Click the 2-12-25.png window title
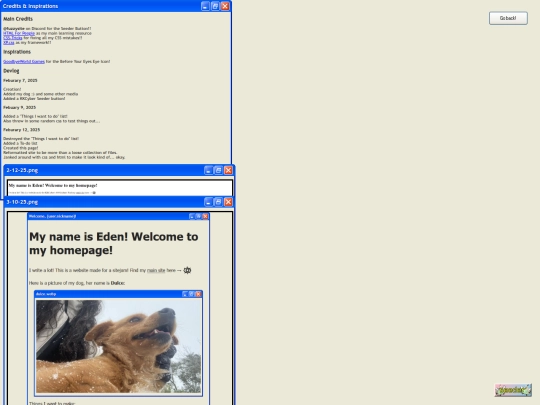The height and width of the screenshot is (405, 540). (x=22, y=170)
